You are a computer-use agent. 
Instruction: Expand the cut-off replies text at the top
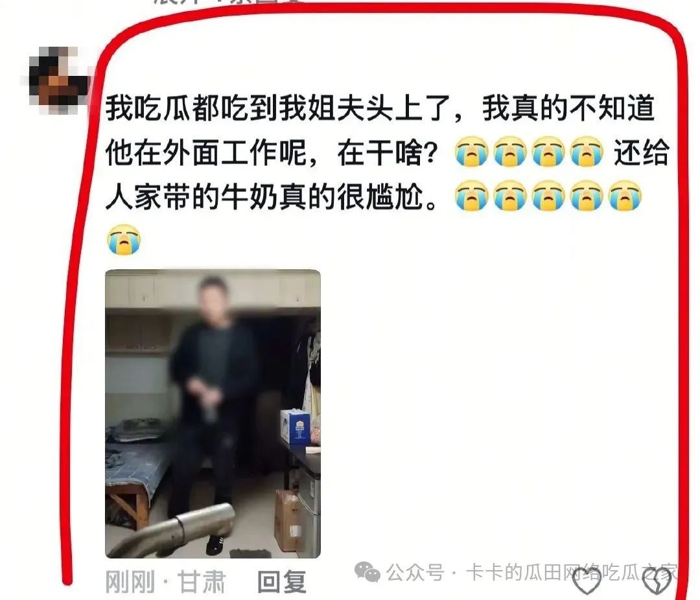click(x=227, y=1)
